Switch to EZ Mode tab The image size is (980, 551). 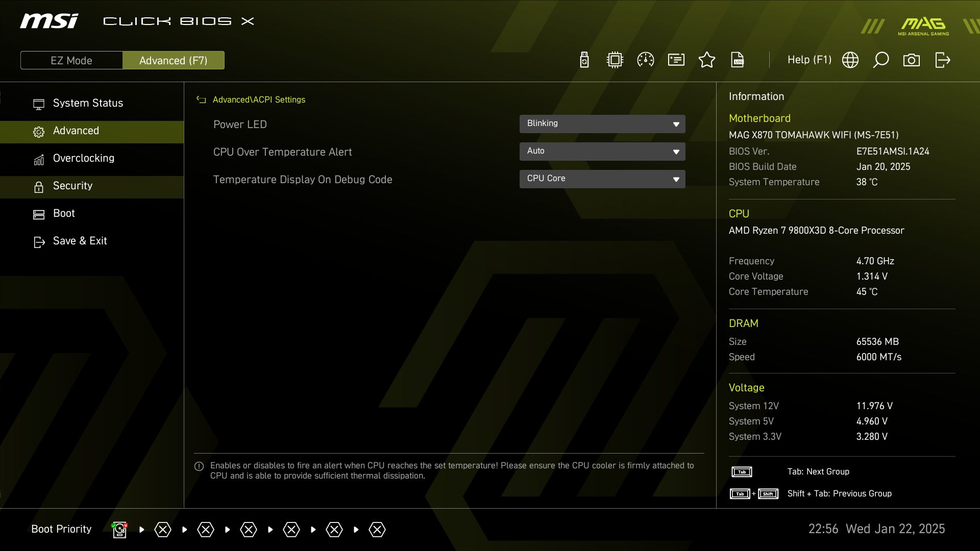click(71, 60)
